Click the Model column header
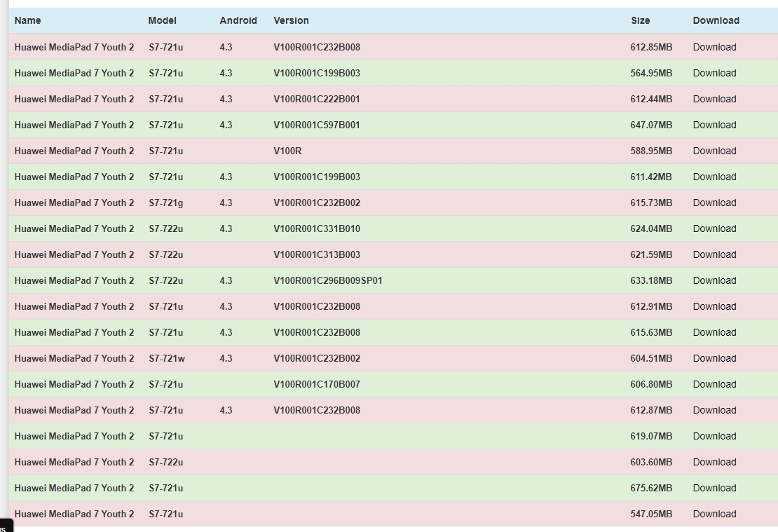This screenshot has width=778, height=532. click(x=162, y=20)
